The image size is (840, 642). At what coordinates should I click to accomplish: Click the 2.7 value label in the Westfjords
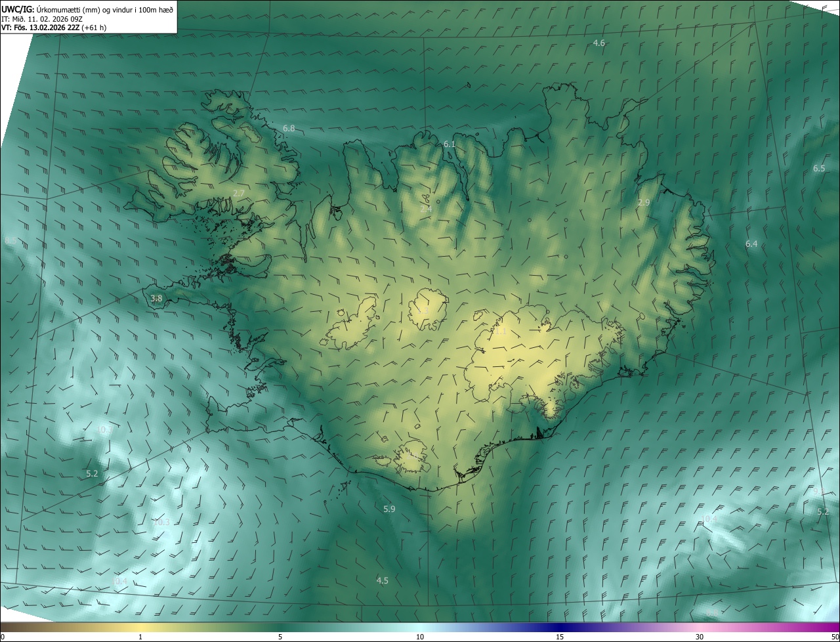coord(239,193)
